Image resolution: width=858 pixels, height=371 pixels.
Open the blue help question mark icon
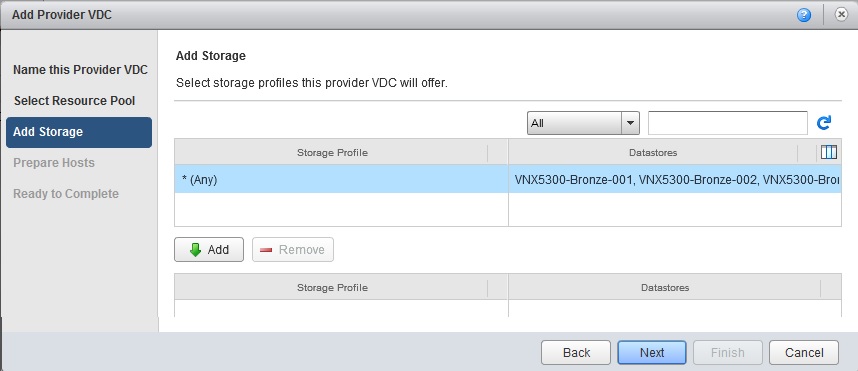[804, 15]
